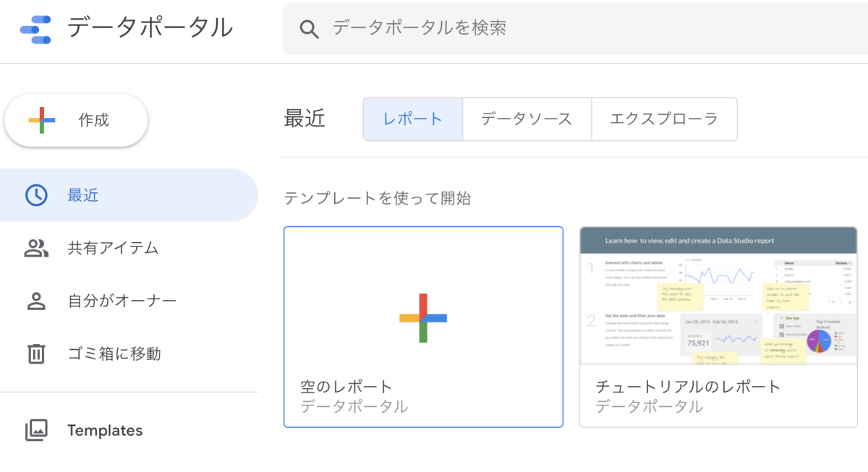
Task: Click the テンプレートを使って開始 heading
Action: [x=378, y=197]
